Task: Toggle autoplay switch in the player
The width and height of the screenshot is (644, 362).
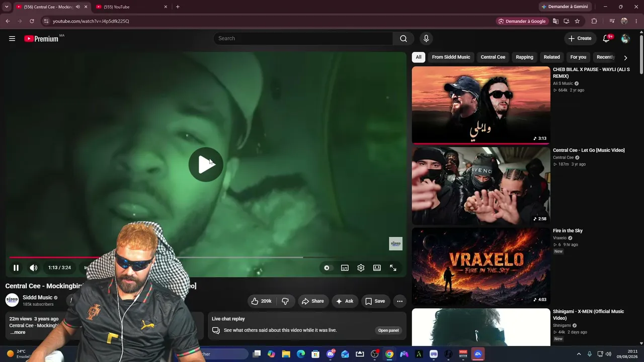Action: [x=327, y=268]
